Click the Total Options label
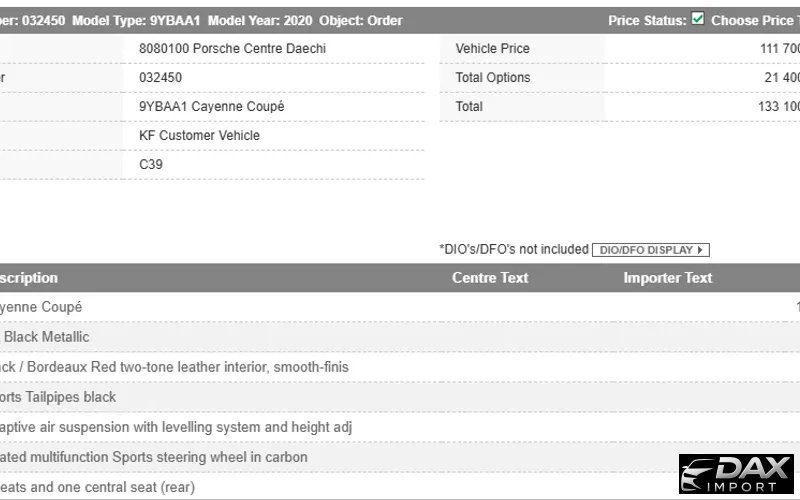 [493, 78]
